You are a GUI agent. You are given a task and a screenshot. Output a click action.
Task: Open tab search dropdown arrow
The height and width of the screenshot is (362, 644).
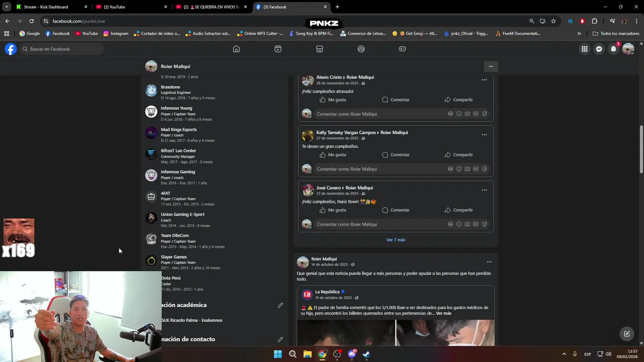(x=7, y=7)
